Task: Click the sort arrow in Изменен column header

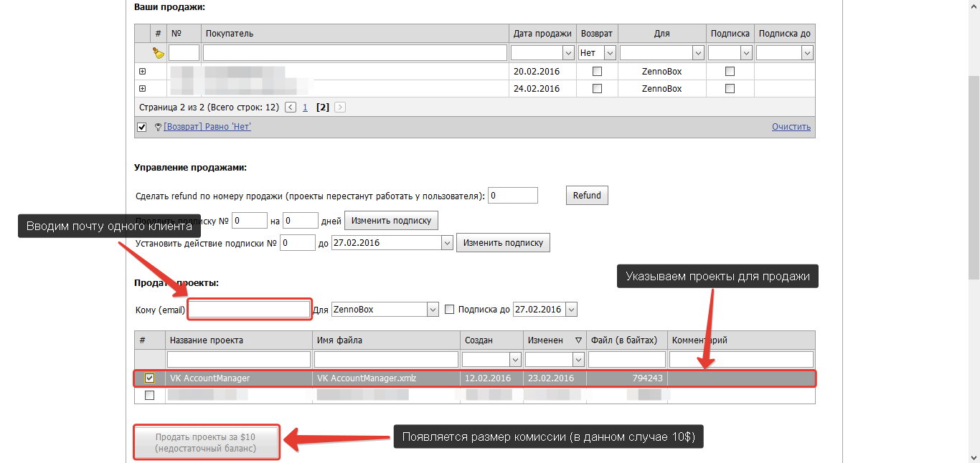Action: pos(578,340)
